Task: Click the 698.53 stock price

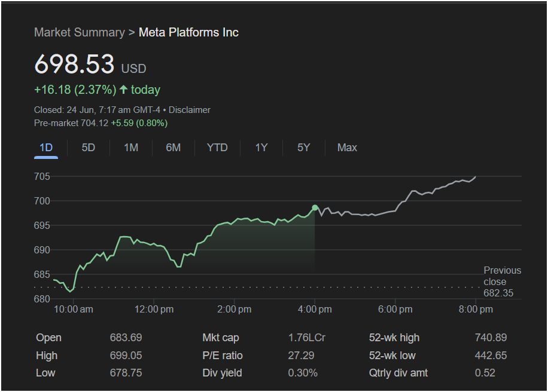Action: click(74, 64)
